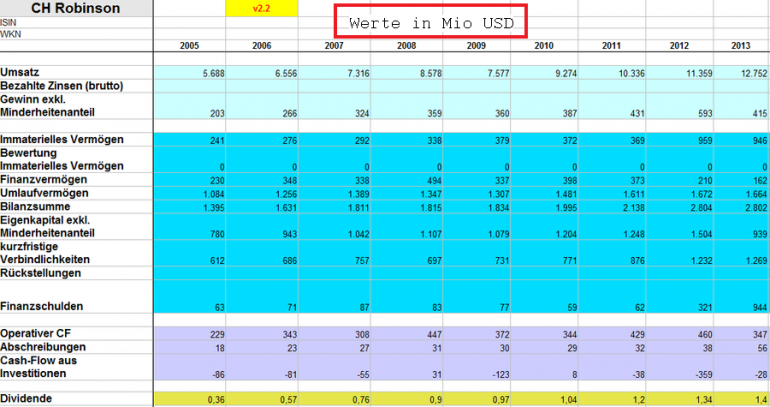Click Umsatz value 5.688 for 2005
Viewport: 770px width, 407px height.
[x=214, y=74]
